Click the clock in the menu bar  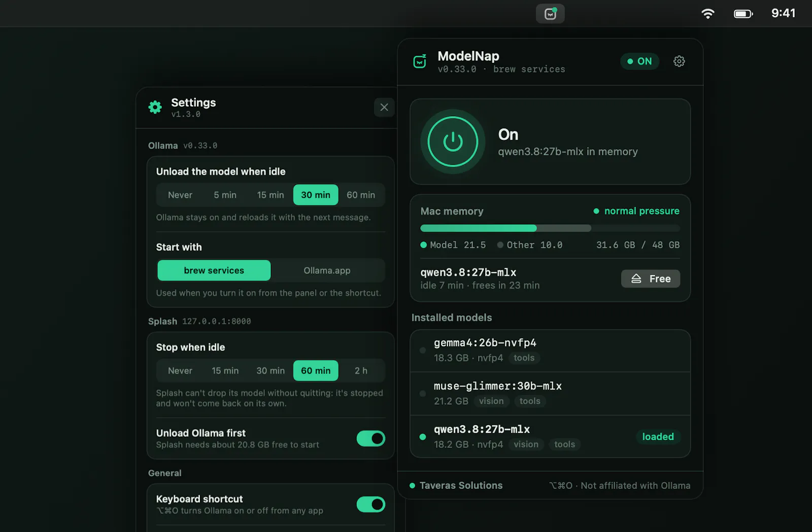coord(783,13)
